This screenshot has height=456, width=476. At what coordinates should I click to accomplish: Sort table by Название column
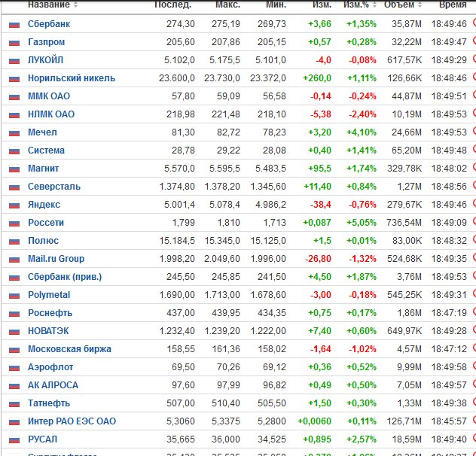tap(53, 5)
